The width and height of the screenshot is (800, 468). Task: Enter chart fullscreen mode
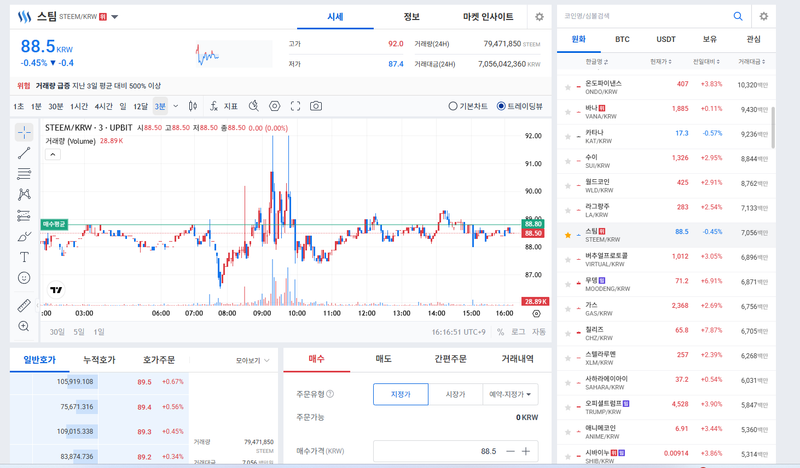tap(295, 106)
